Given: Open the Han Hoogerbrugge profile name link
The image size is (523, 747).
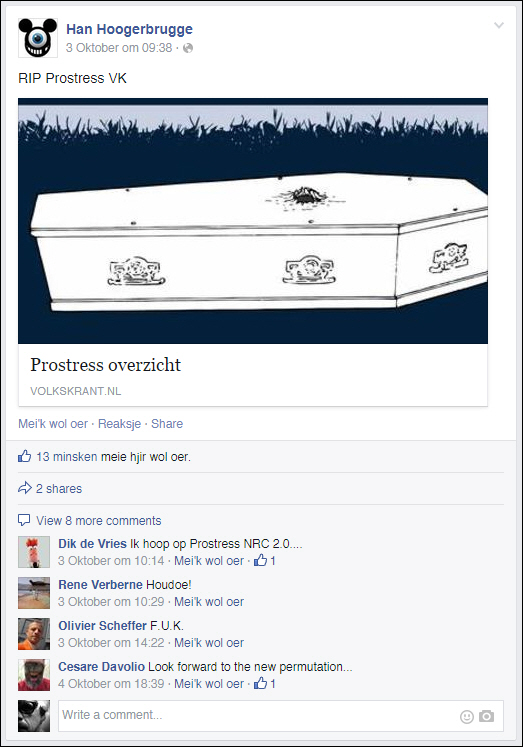Looking at the screenshot, I should pos(130,29).
